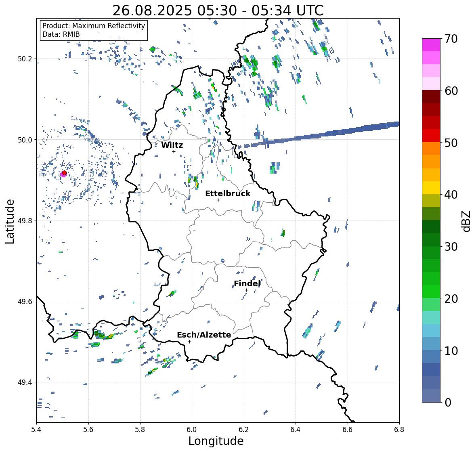Select the Findel station label

click(247, 283)
